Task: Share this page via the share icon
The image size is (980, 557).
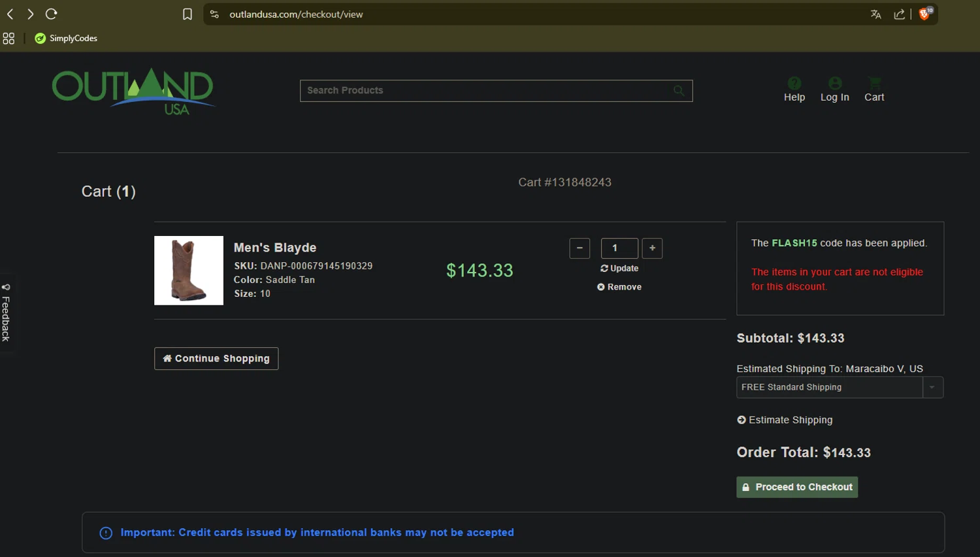Action: (900, 14)
